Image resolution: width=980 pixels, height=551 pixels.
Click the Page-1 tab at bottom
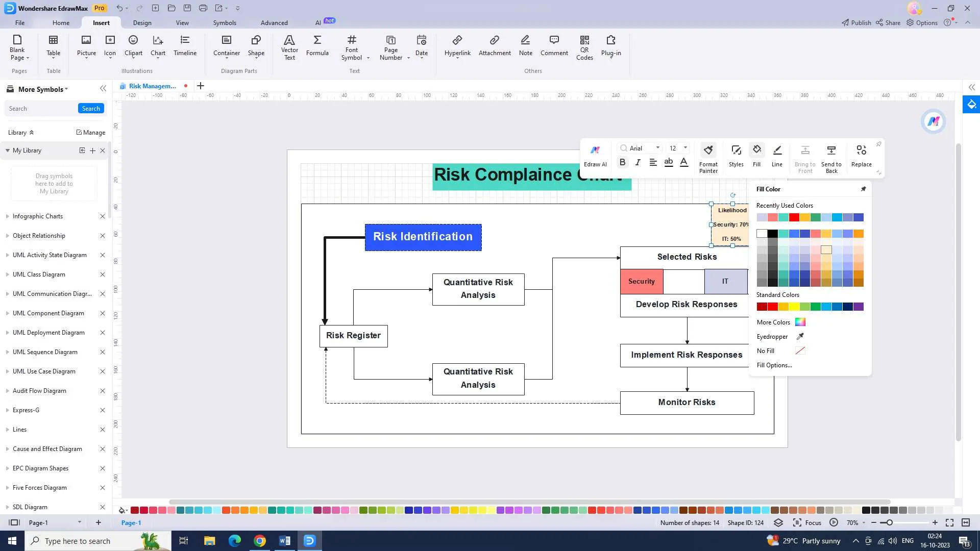tap(131, 523)
